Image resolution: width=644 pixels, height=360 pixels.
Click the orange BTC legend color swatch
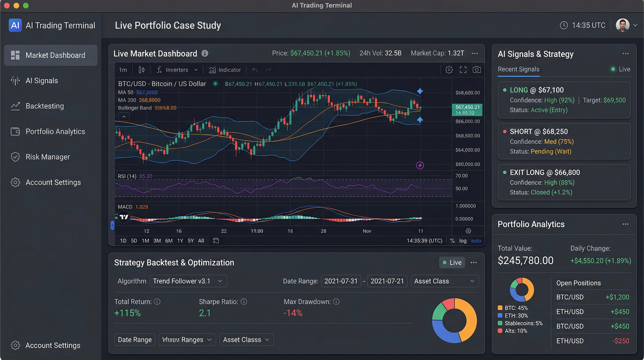click(x=500, y=308)
